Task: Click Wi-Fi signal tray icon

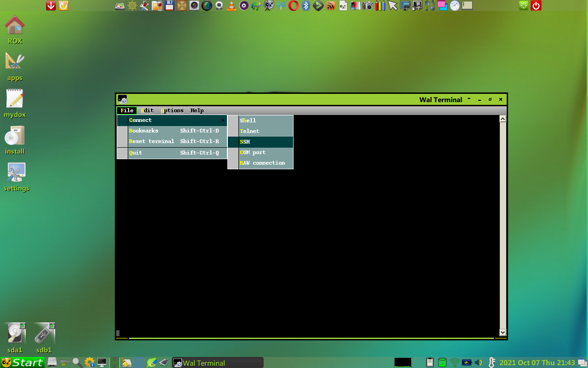Action: [454, 362]
